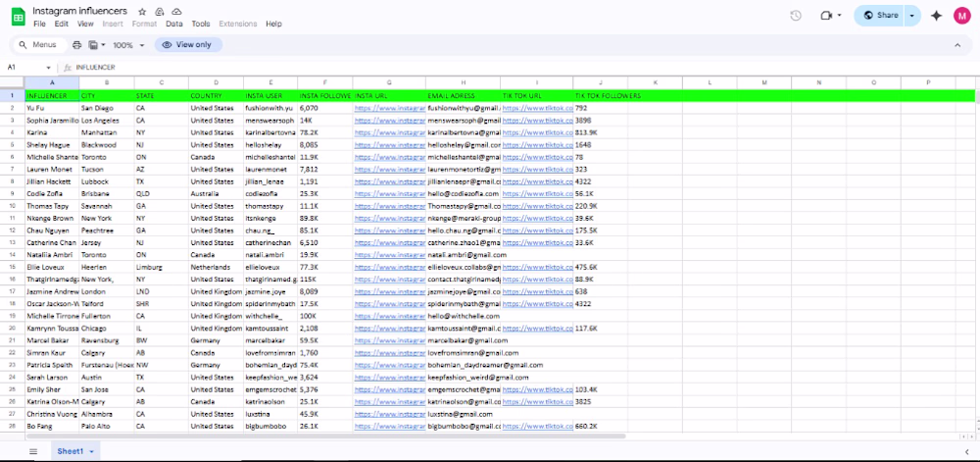
Task: Click the View only button
Action: (188, 45)
